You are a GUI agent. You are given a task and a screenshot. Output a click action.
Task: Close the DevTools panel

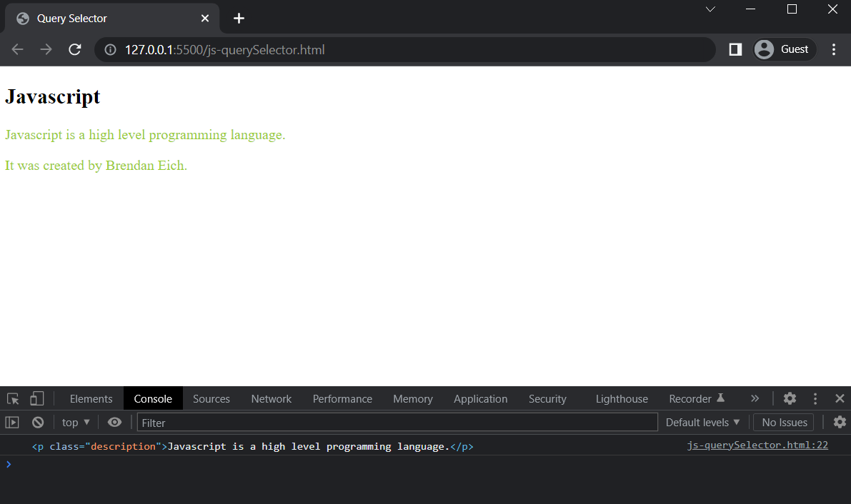coord(840,399)
